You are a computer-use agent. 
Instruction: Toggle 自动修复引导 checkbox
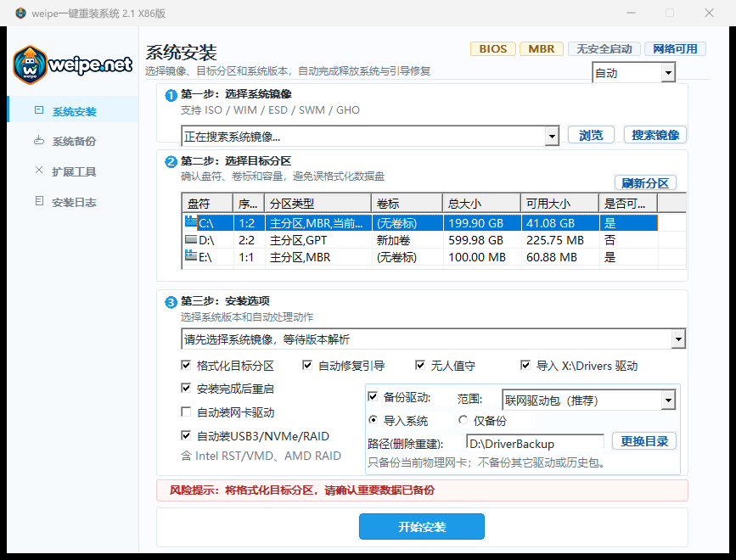[x=307, y=365]
